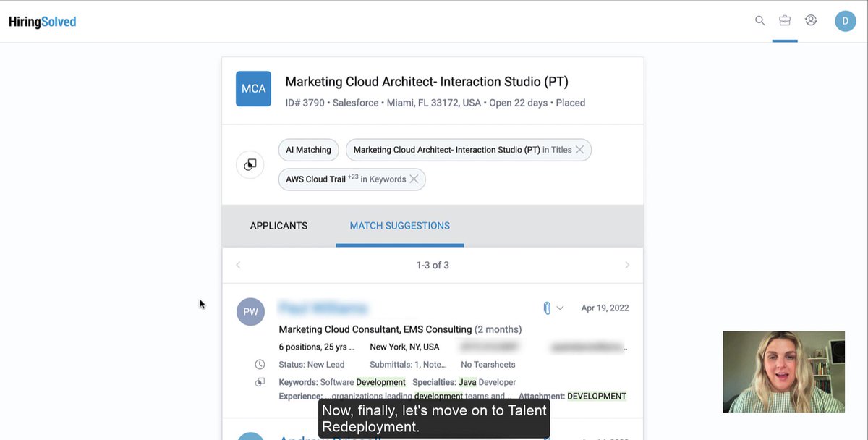Select the Match Suggestions tab
This screenshot has height=440, width=868.
pyautogui.click(x=399, y=226)
